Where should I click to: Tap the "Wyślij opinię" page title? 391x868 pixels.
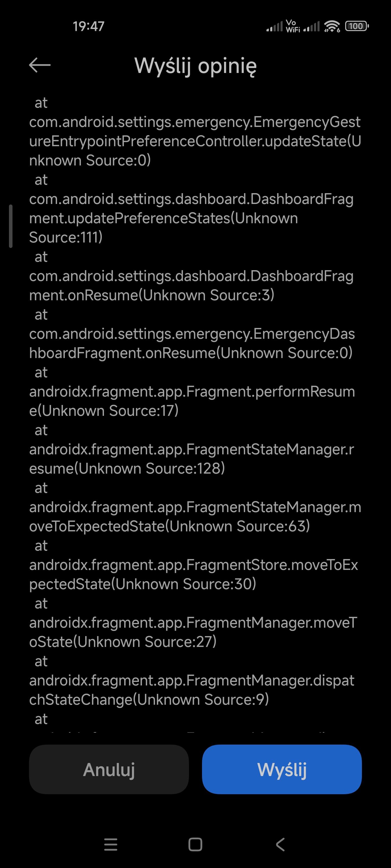[195, 65]
